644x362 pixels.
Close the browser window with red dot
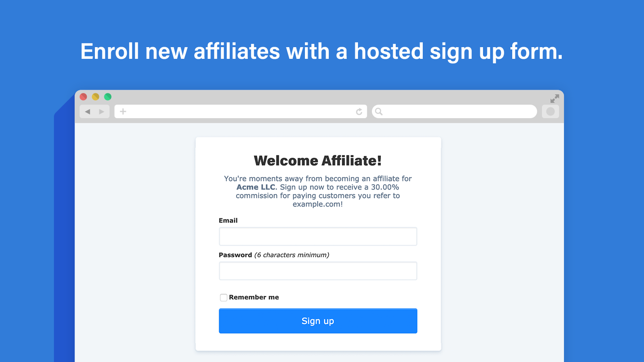click(83, 97)
